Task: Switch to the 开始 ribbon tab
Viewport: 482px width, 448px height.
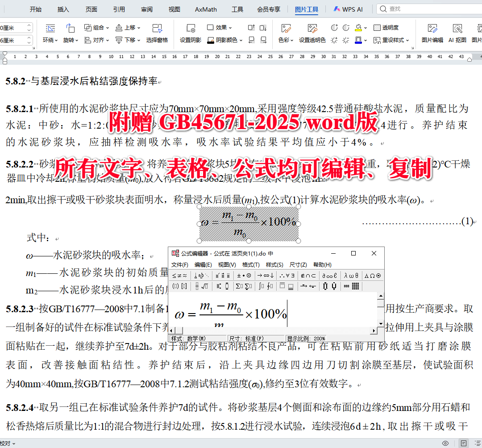Action: click(35, 9)
